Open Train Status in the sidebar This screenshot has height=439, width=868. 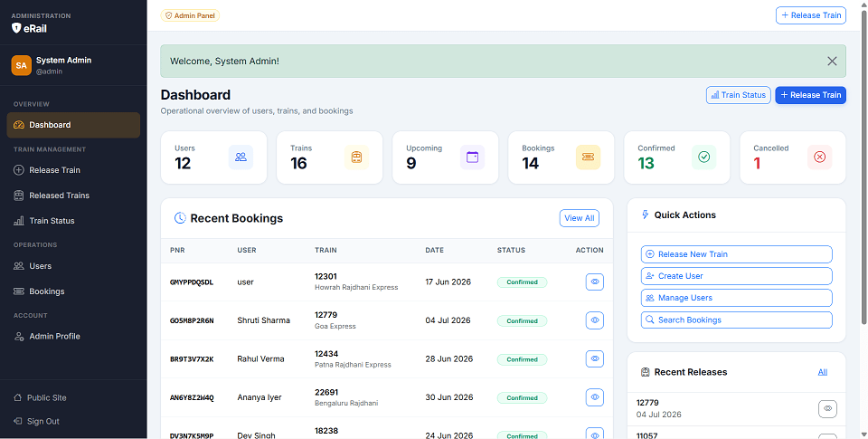(73, 221)
